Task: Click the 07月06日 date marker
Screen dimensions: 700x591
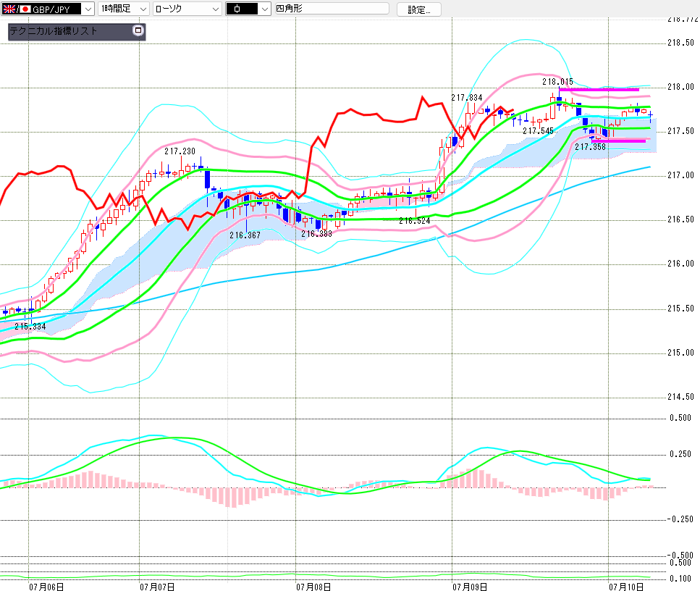Action: click(x=46, y=587)
